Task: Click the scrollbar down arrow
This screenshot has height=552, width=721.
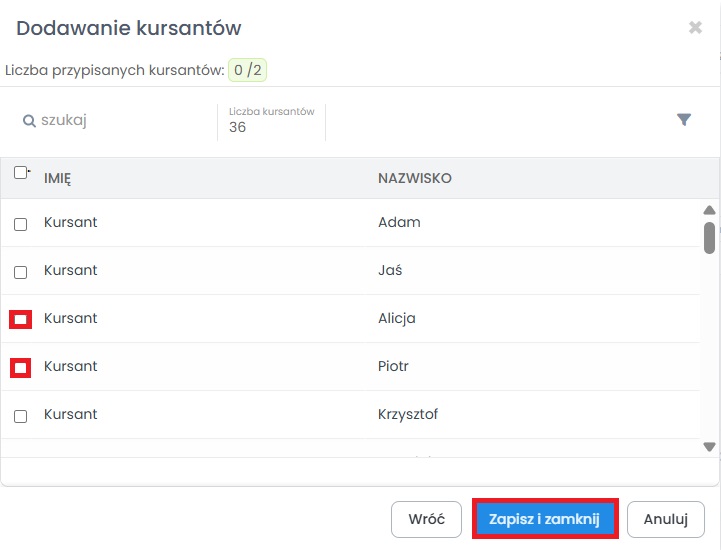Action: [x=709, y=446]
